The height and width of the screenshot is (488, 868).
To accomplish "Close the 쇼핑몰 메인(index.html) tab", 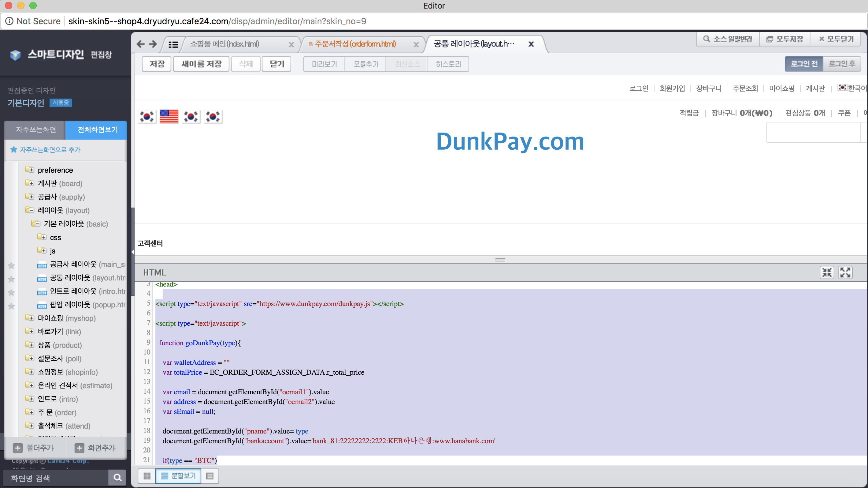I will click(x=291, y=44).
